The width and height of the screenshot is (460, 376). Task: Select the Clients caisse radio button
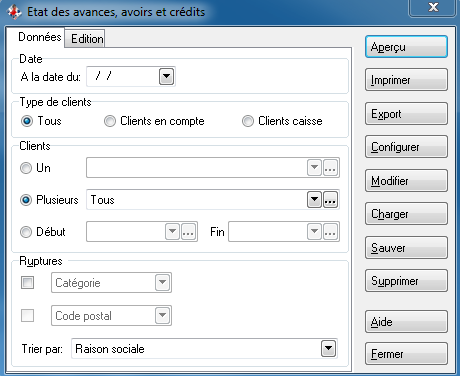coord(248,121)
